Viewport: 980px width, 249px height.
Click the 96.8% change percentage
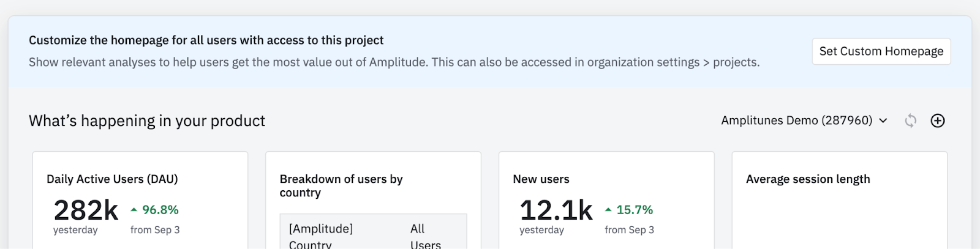pyautogui.click(x=160, y=210)
